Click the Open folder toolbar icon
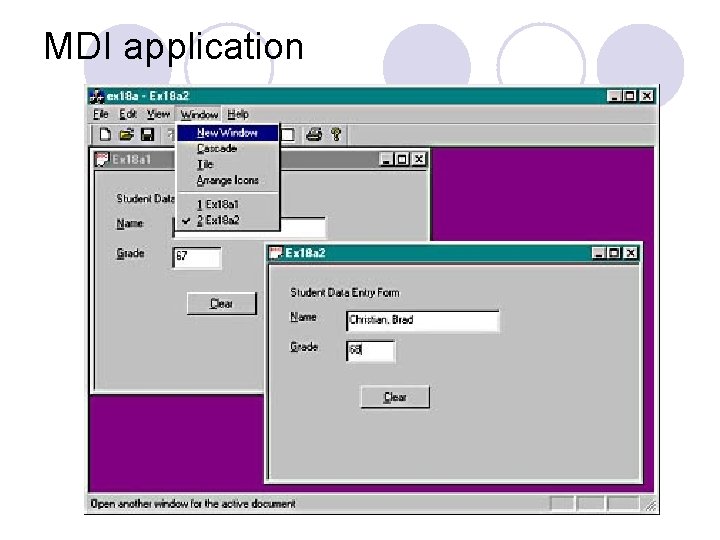Screen dimensions: 720x540 pyautogui.click(x=126, y=135)
